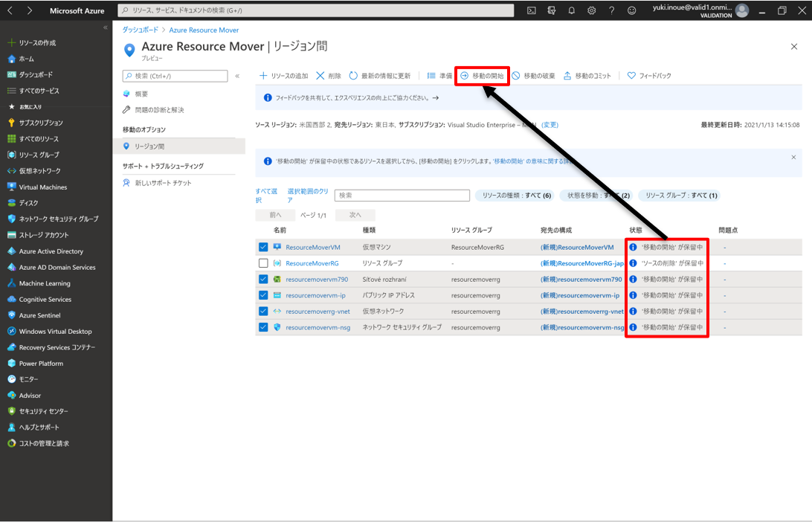812x522 pixels.
Task: Open Directory + Subscription filter icon
Action: tap(552, 10)
